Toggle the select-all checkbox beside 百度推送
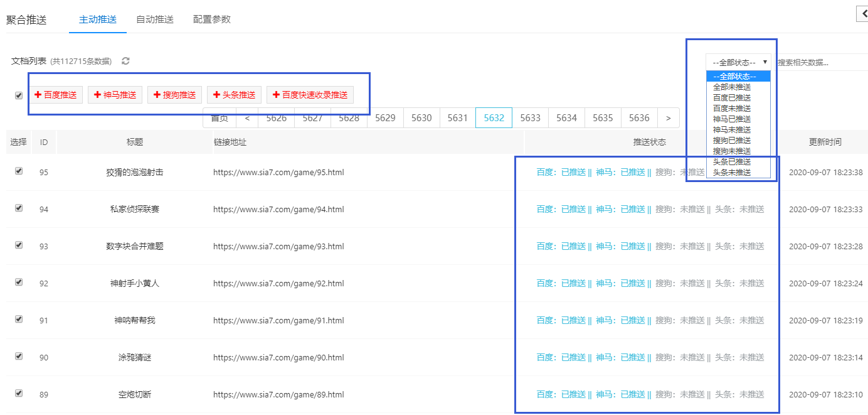This screenshot has height=415, width=868. pyautogui.click(x=19, y=95)
